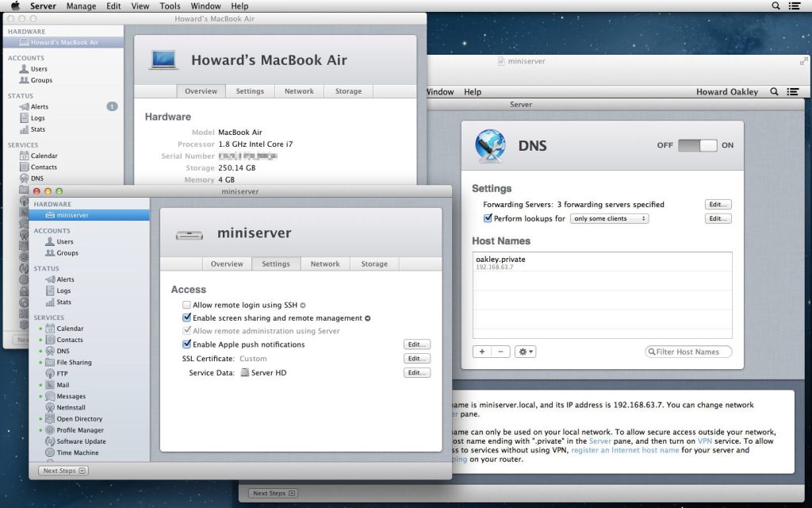Switch to miniserver Network tab

pyautogui.click(x=325, y=264)
